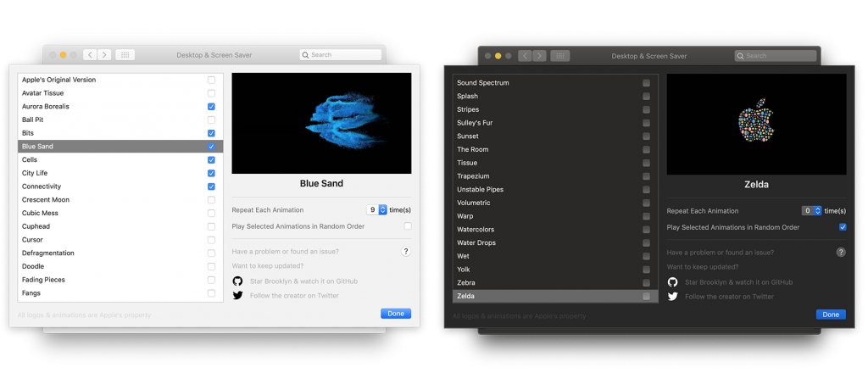The height and width of the screenshot is (384, 868).
Task: Show all preferences grid in the dark window
Action: pyautogui.click(x=560, y=56)
